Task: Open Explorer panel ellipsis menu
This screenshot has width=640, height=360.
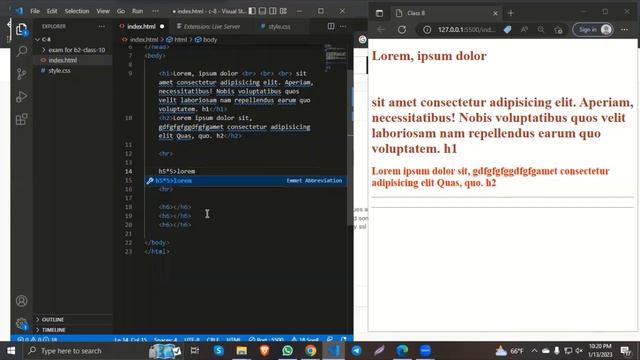Action: (102, 27)
